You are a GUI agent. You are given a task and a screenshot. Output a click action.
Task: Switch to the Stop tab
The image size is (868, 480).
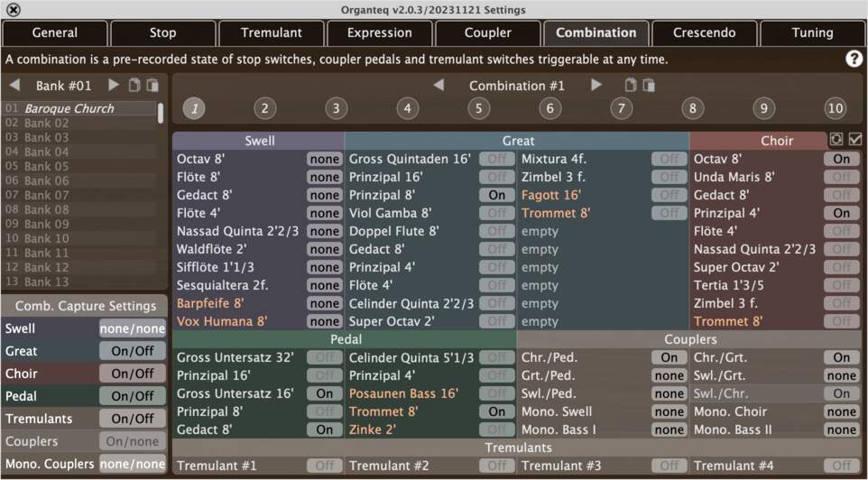tap(162, 32)
